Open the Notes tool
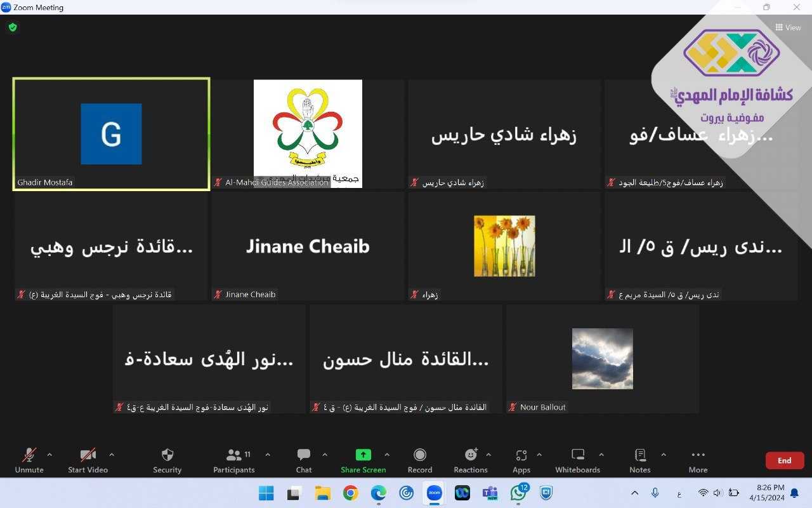This screenshot has width=812, height=508. 640,455
